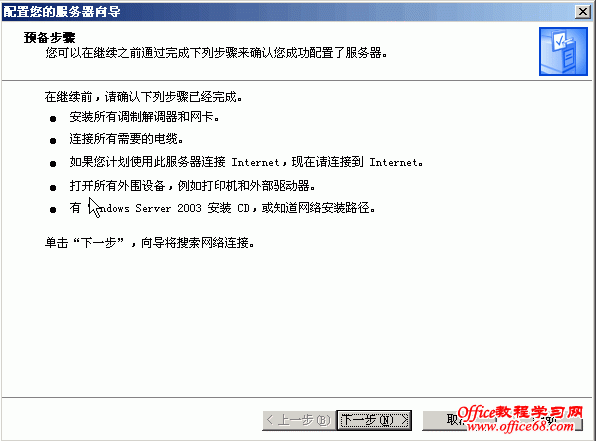The image size is (596, 441).
Task: Click the bullet dot beside 连接所有需要的电缆
Action: (x=53, y=141)
